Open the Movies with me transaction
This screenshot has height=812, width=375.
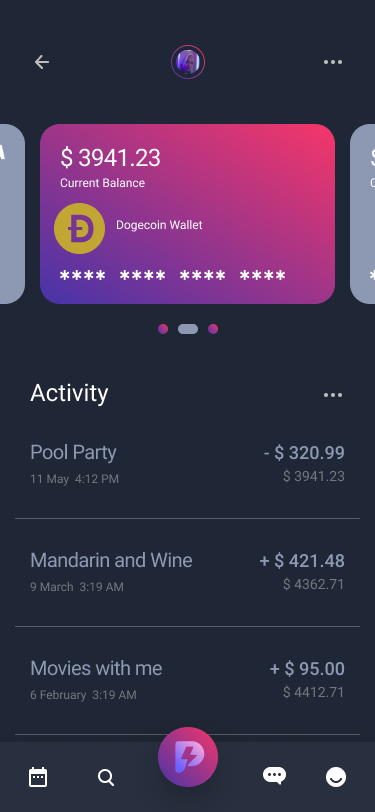(x=188, y=680)
